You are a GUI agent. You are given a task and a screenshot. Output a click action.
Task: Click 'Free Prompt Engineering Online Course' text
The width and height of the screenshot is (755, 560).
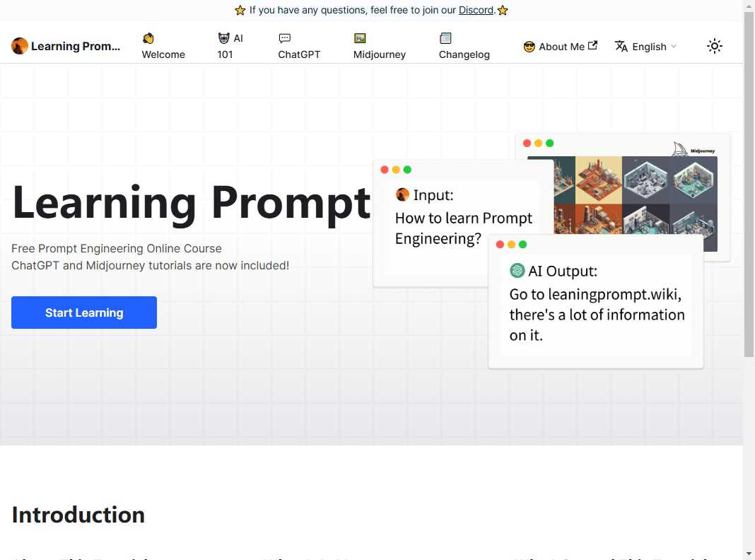tap(117, 248)
